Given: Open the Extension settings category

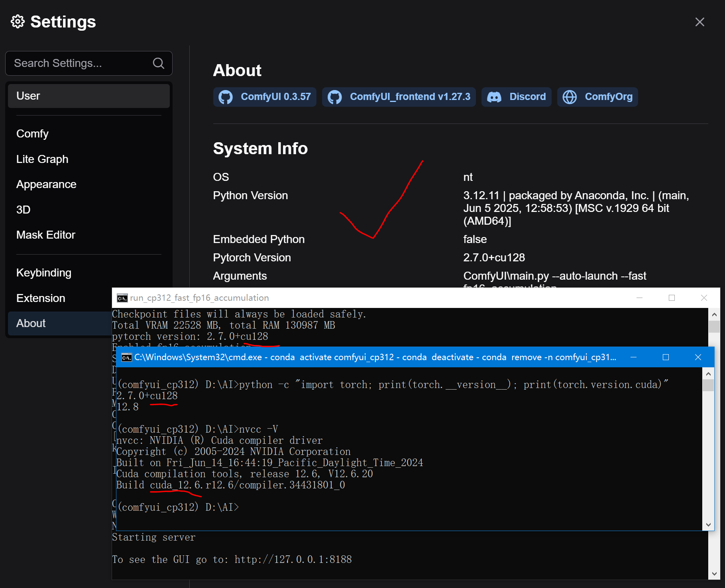Looking at the screenshot, I should pos(60,298).
